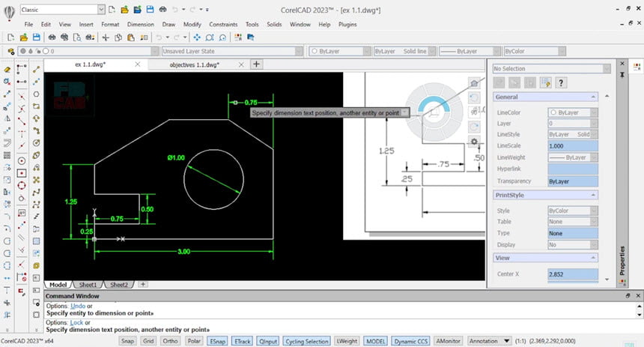Select the Hatch tool in draw toolbar
The height and width of the screenshot is (347, 644).
click(x=36, y=241)
